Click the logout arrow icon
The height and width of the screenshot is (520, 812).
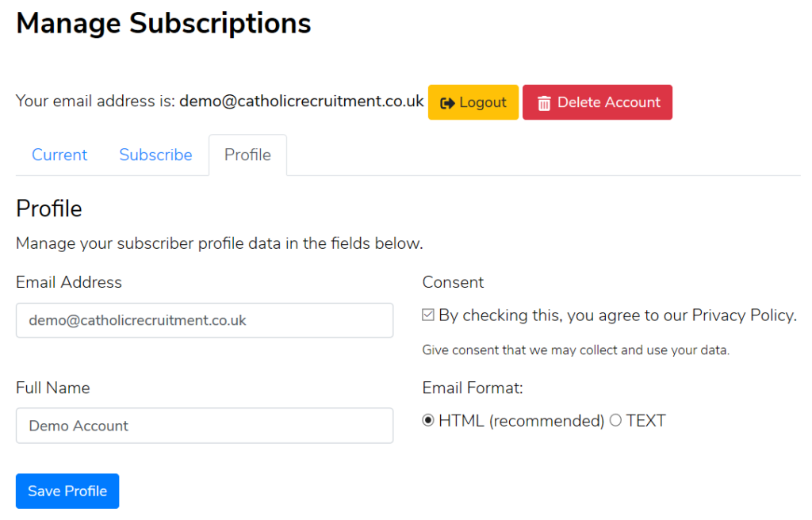pyautogui.click(x=447, y=103)
